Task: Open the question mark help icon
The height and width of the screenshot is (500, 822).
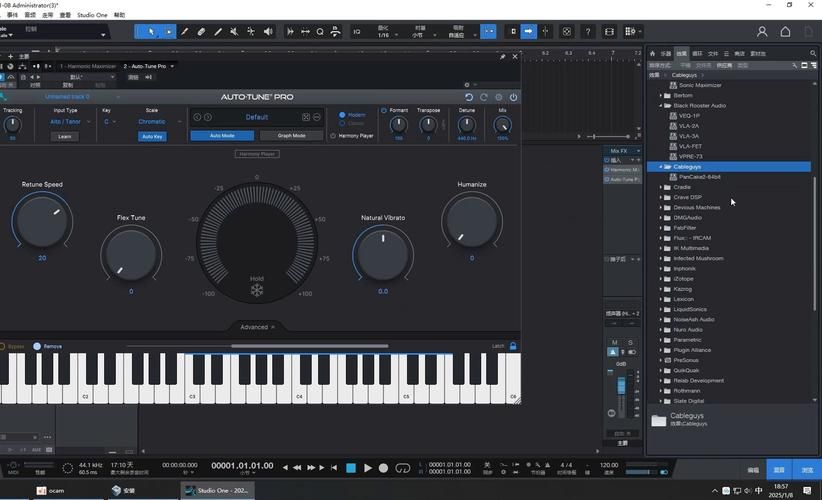Action: pos(588,32)
